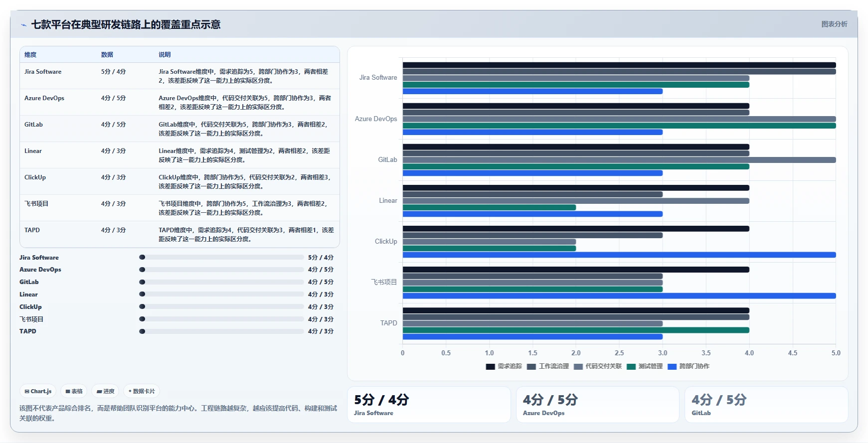The height and width of the screenshot is (443, 868).
Task: Toggle the 跨部门协作 legend series
Action: pyautogui.click(x=689, y=366)
